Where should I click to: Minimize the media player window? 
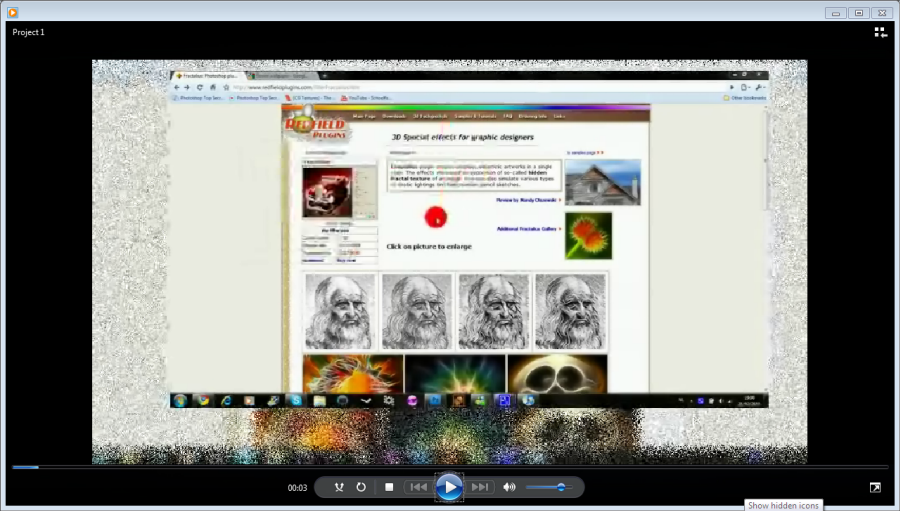(x=836, y=13)
